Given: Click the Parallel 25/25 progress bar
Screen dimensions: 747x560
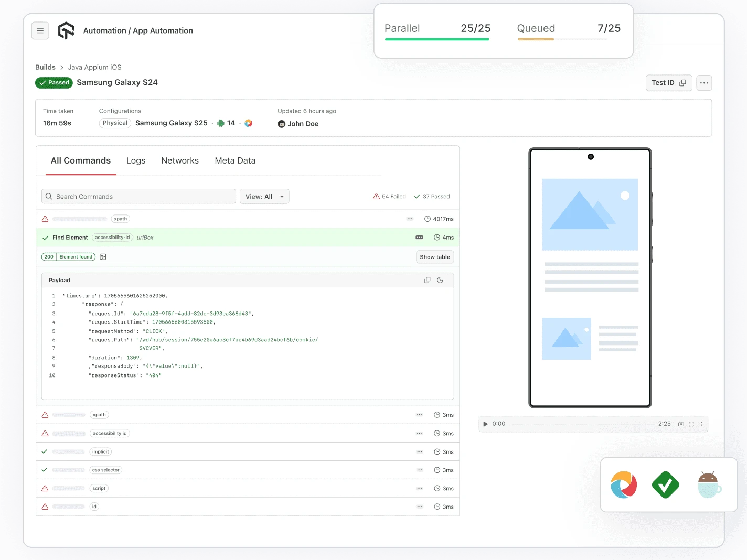Looking at the screenshot, I should point(437,39).
